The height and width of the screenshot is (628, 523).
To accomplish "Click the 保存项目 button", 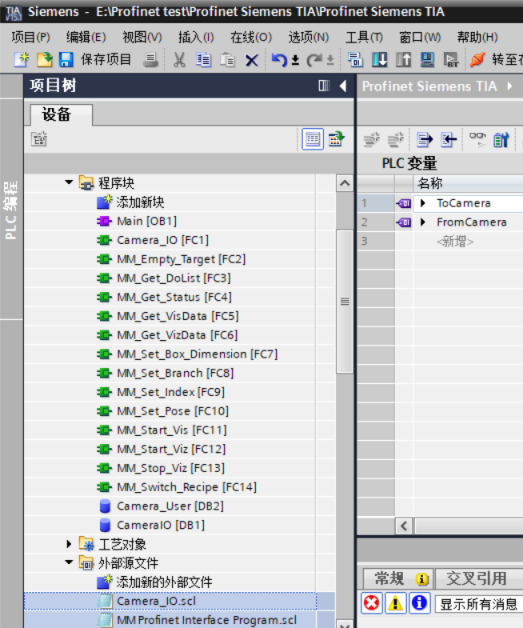I will [106, 60].
